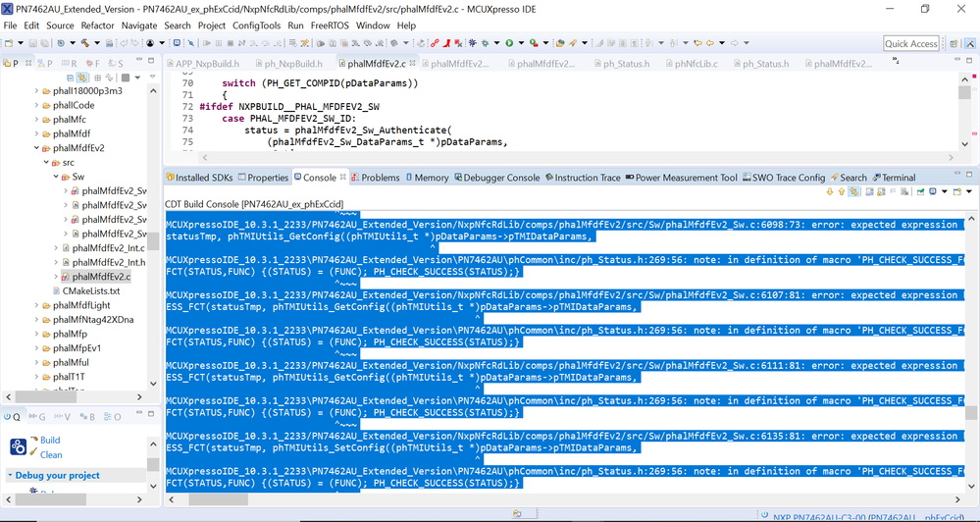Collapse the Sw folder in project tree
Viewport: 980px width, 522px height.
click(56, 177)
